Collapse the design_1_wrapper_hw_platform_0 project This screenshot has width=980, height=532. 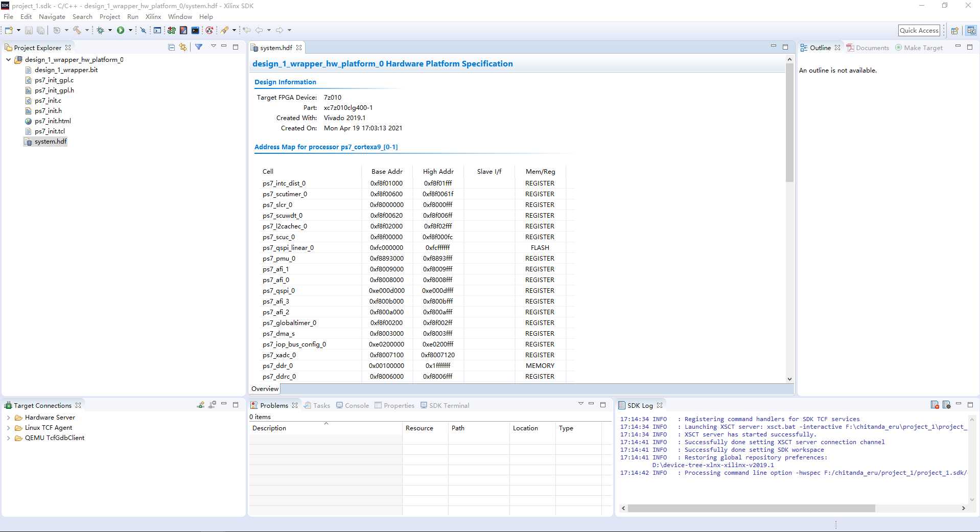8,60
